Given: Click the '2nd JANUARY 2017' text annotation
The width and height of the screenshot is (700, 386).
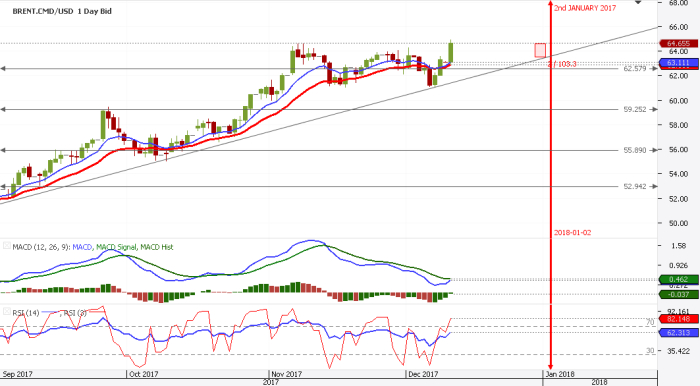Looking at the screenshot, I should point(585,8).
